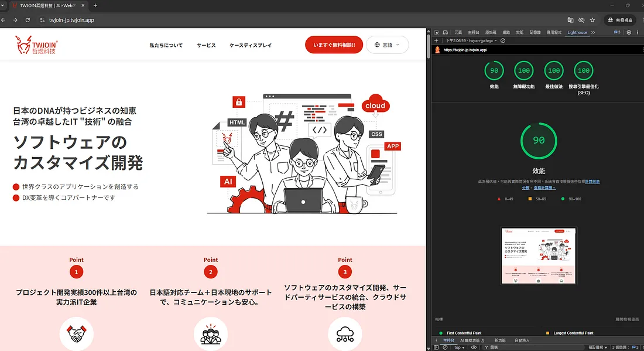Open the top frame selector dropdown in console
Image resolution: width=644 pixels, height=351 pixels.
pos(458,347)
